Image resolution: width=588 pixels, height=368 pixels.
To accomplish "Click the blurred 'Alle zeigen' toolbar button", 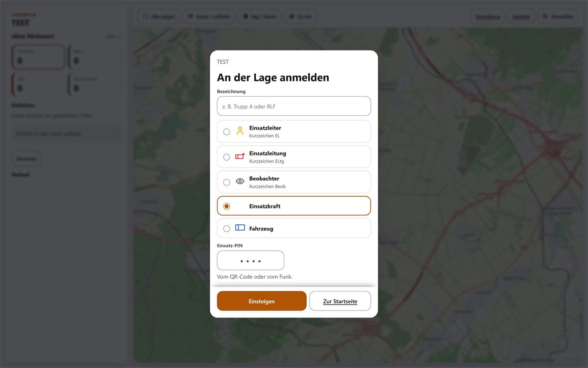I will 158,17.
